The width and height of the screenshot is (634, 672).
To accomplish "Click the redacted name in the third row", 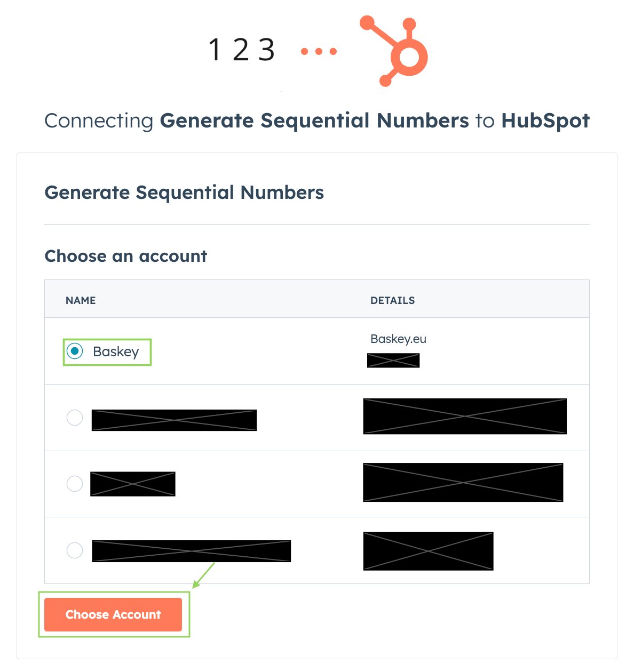I will point(133,484).
